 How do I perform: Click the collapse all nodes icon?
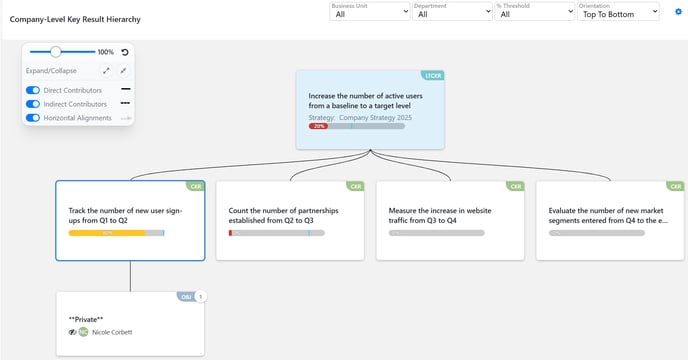[123, 71]
